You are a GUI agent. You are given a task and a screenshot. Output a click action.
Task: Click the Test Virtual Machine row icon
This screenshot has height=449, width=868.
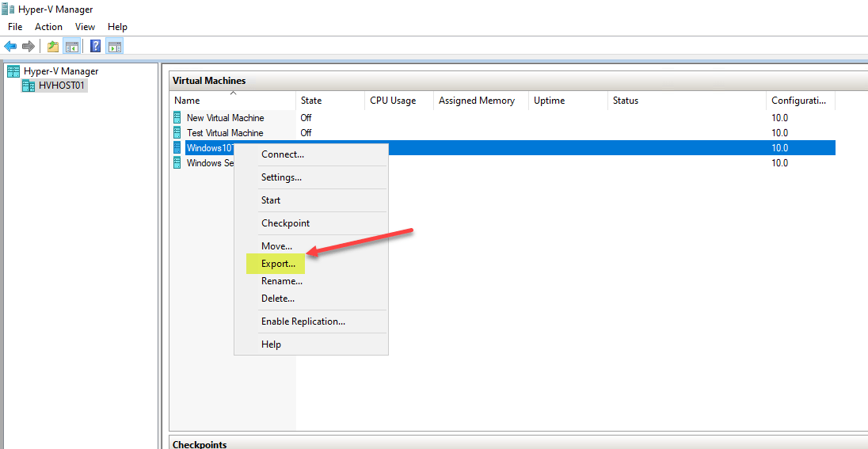(177, 133)
